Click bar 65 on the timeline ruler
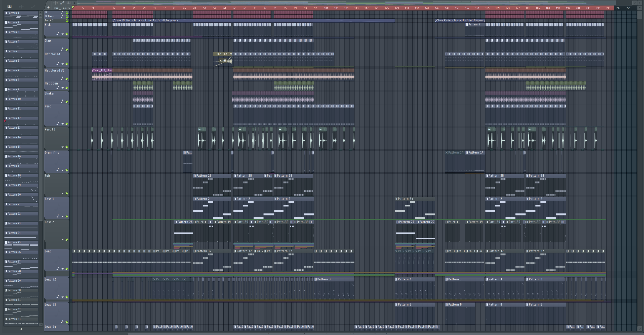Screen dimensions: 644x335 pos(235,8)
